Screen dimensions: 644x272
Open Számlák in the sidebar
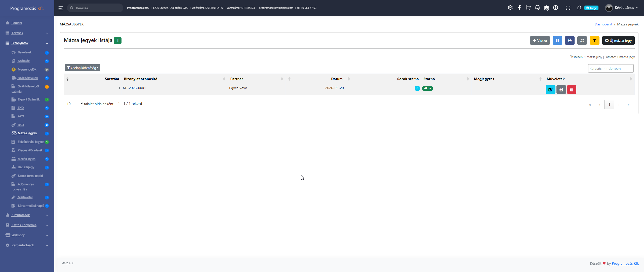(24, 61)
